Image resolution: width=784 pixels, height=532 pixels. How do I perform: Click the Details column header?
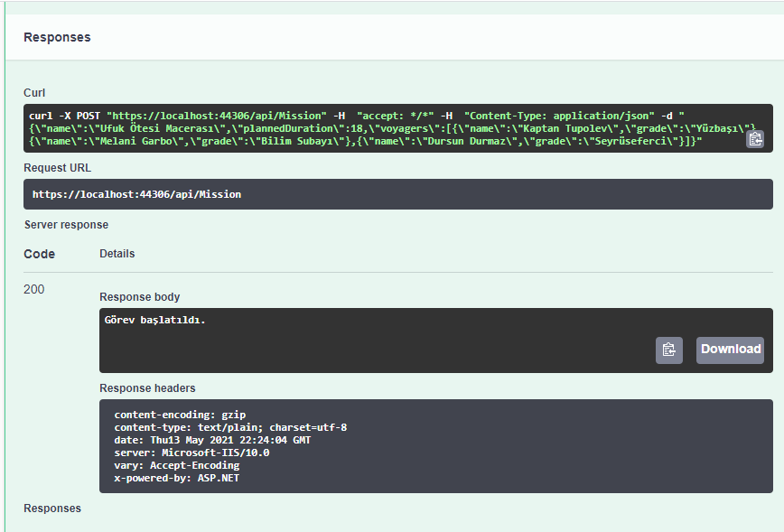[117, 254]
